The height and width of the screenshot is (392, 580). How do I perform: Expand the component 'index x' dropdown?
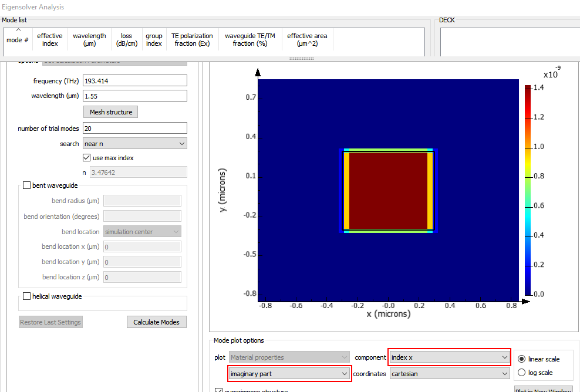[x=450, y=357]
